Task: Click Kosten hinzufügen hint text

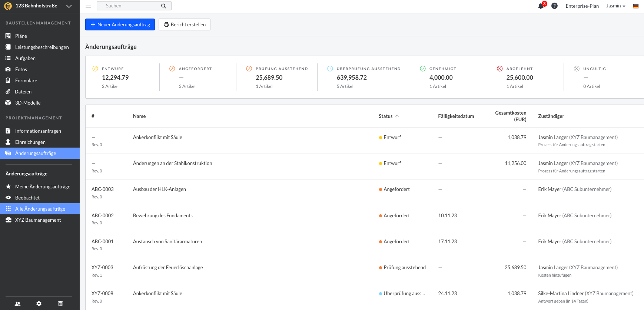Action: tap(555, 275)
